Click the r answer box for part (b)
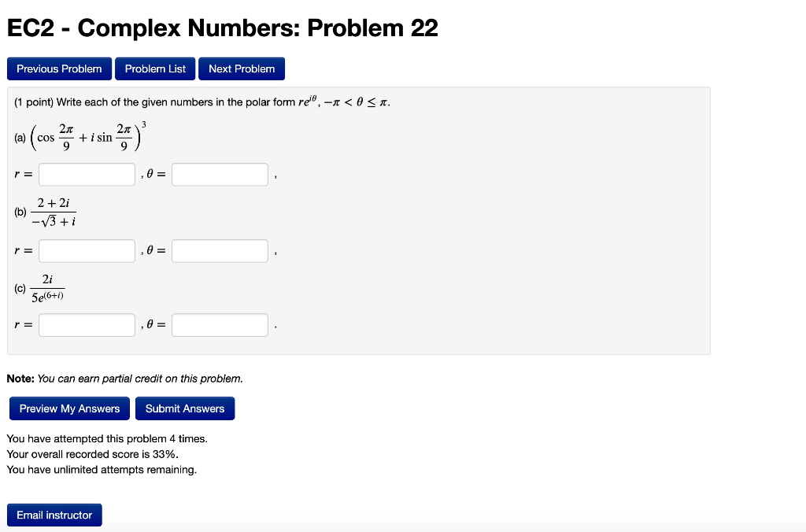Image resolution: width=806 pixels, height=532 pixels. pyautogui.click(x=87, y=250)
